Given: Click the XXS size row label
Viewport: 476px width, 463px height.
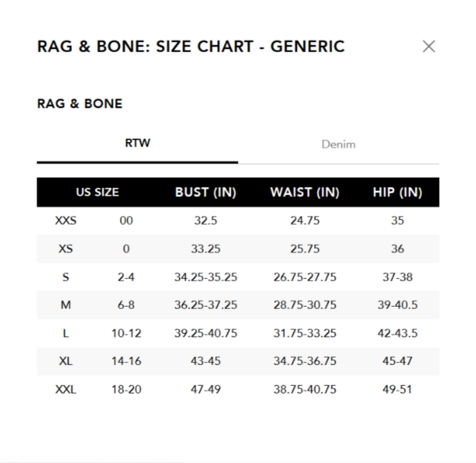Looking at the screenshot, I should pos(66,221).
